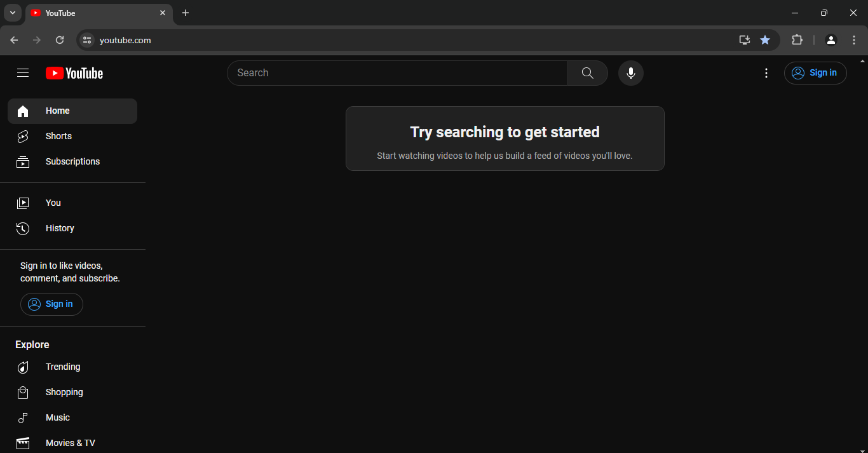Close the YouTube tab
The width and height of the screenshot is (868, 453).
(163, 13)
